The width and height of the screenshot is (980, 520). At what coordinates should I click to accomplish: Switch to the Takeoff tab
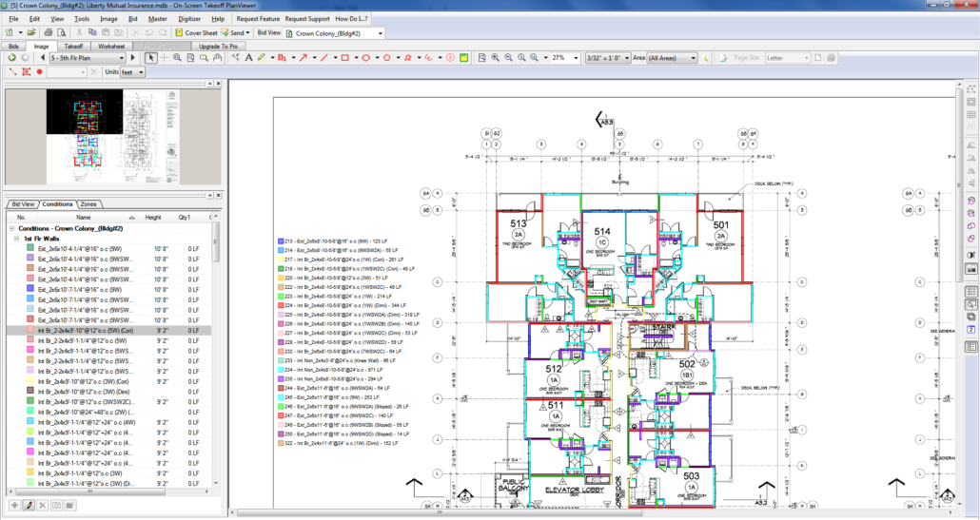72,46
